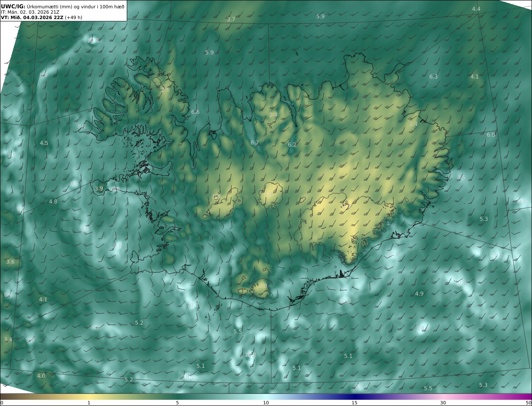The height and width of the screenshot is (406, 532).
Task: Click the map value 6.8
Action: (491, 135)
